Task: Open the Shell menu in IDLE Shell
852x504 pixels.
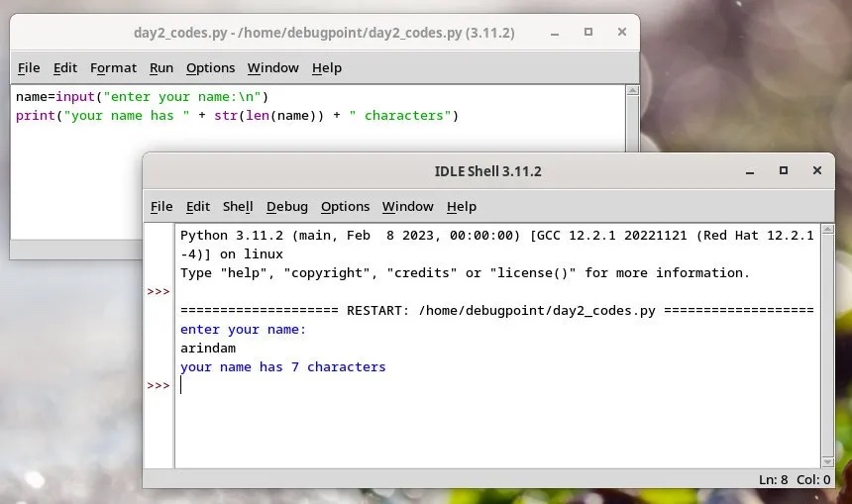Action: [238, 206]
